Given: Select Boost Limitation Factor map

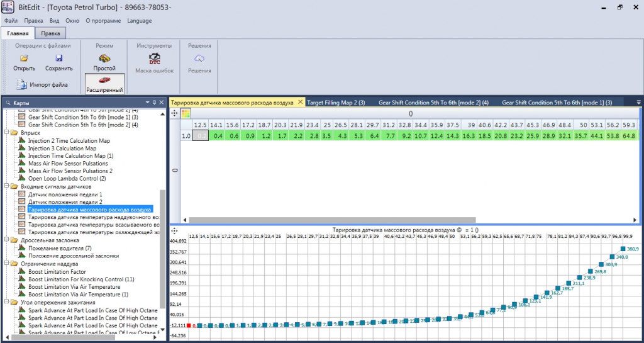Looking at the screenshot, I should 57,271.
